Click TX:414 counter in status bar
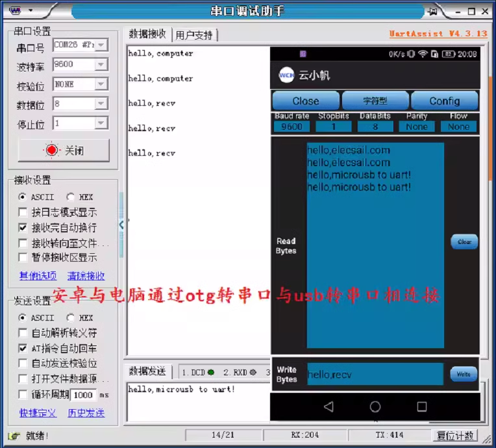 click(390, 436)
